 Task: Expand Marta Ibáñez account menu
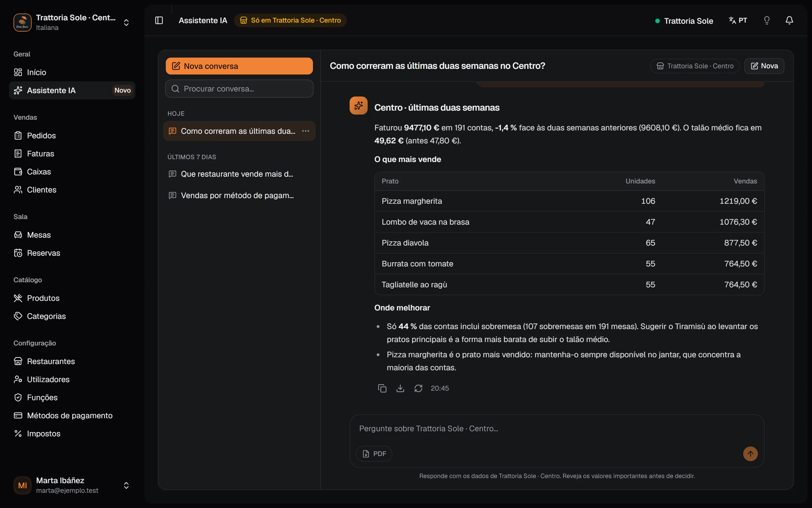click(x=126, y=485)
